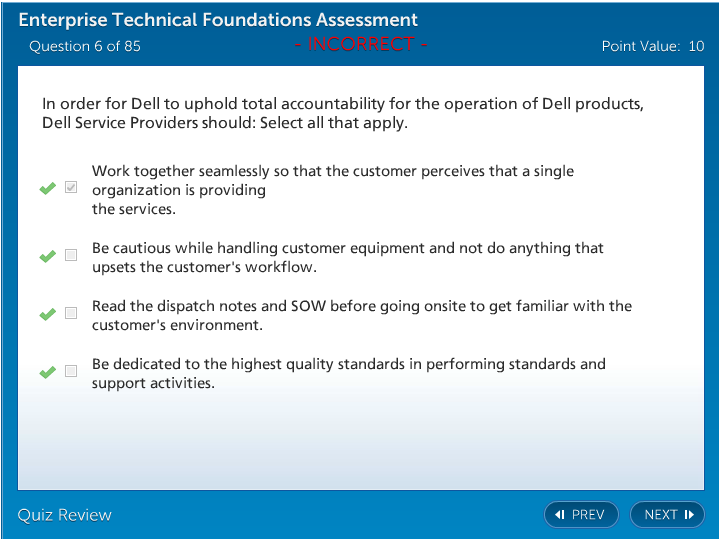
Task: Click the 'Point Value: 10' label
Action: [653, 46]
